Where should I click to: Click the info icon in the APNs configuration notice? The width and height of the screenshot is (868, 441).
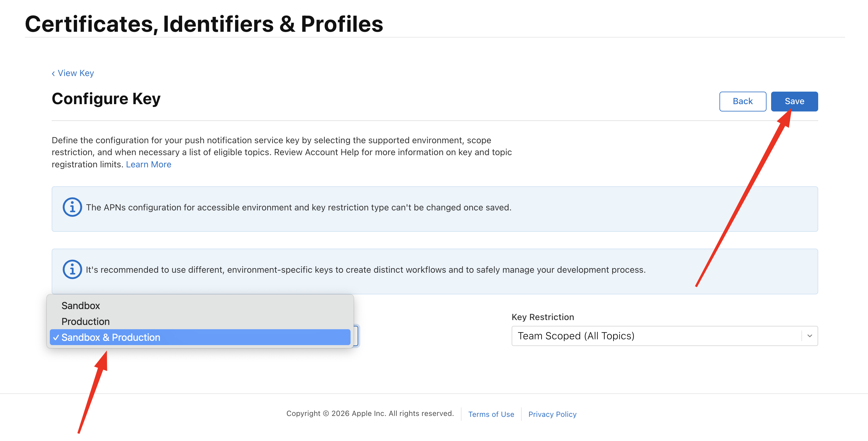[x=72, y=207]
